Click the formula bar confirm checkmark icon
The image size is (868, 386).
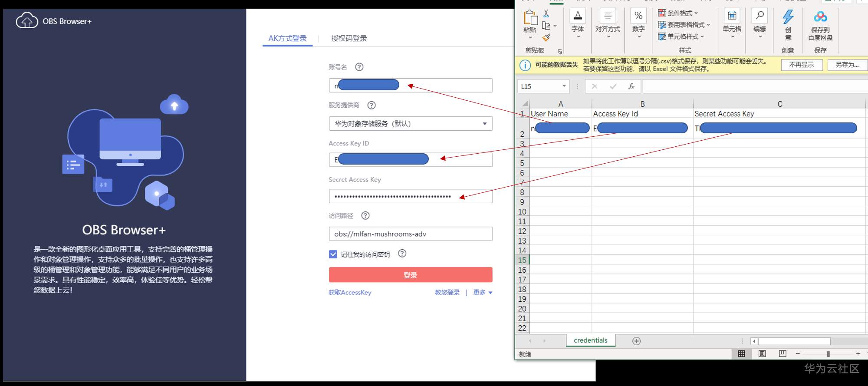coord(613,86)
